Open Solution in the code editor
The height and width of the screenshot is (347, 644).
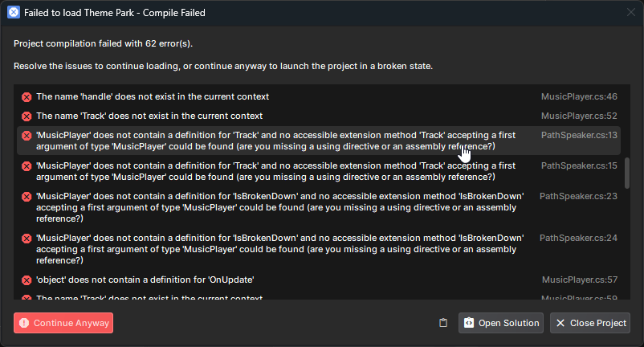(501, 323)
